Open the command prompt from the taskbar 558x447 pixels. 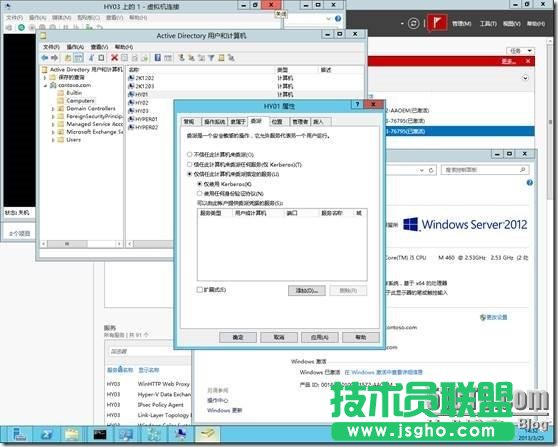[100, 435]
